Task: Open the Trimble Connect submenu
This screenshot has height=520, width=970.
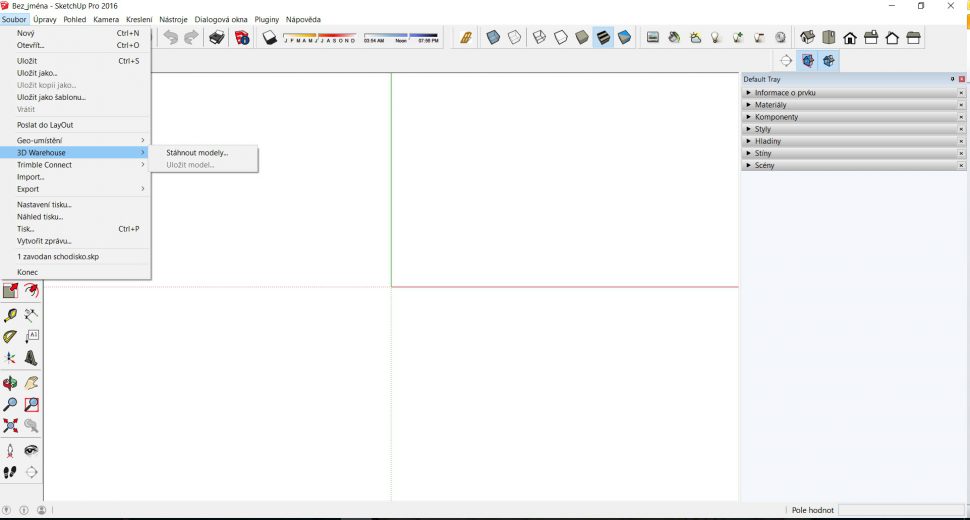Action: [x=75, y=165]
